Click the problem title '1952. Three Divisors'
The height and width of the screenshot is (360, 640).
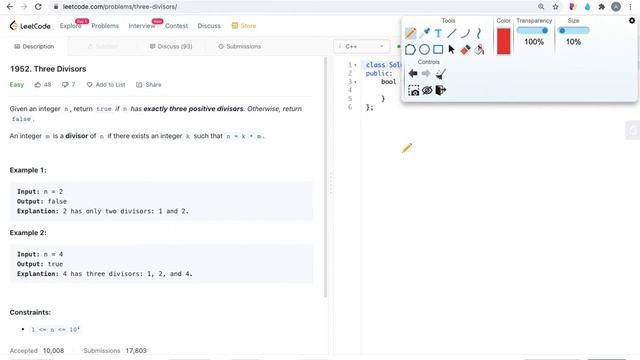coord(48,69)
